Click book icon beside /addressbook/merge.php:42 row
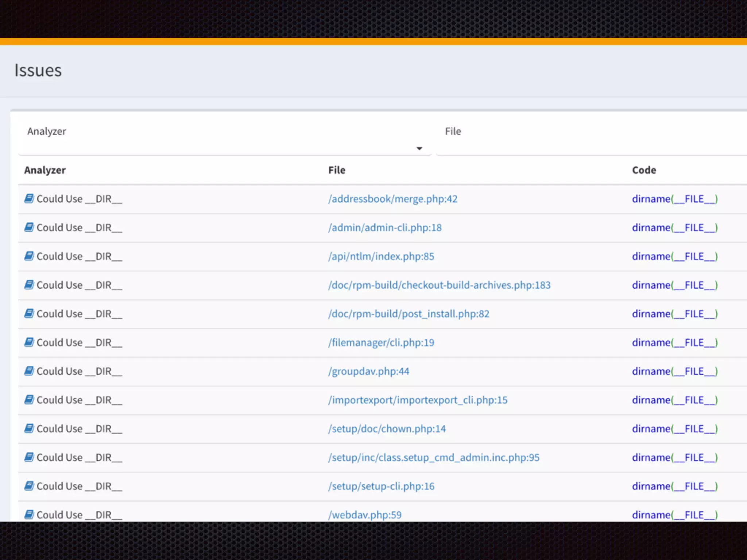The height and width of the screenshot is (560, 747). coord(29,199)
